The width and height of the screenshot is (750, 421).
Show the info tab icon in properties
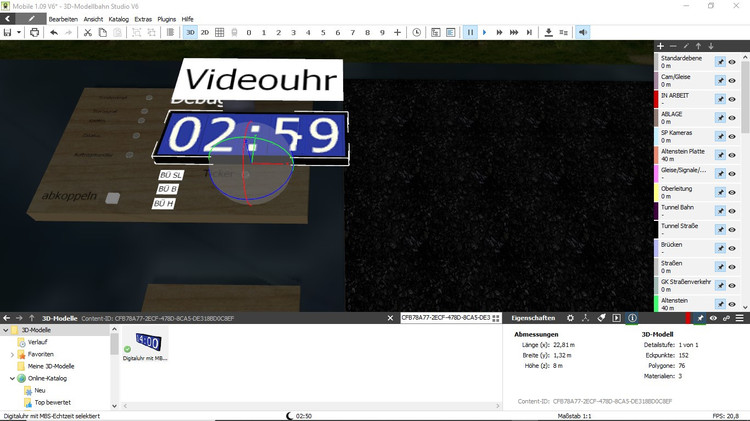click(632, 318)
